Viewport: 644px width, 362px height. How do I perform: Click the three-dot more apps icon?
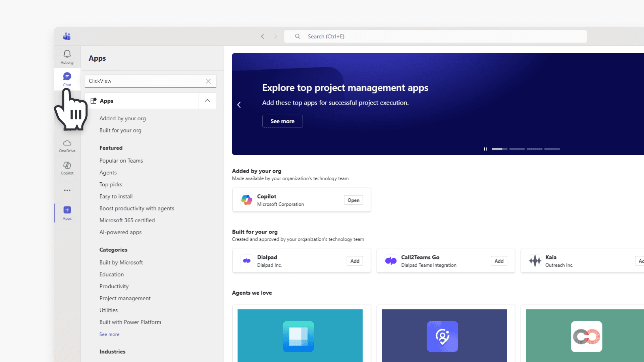click(67, 190)
